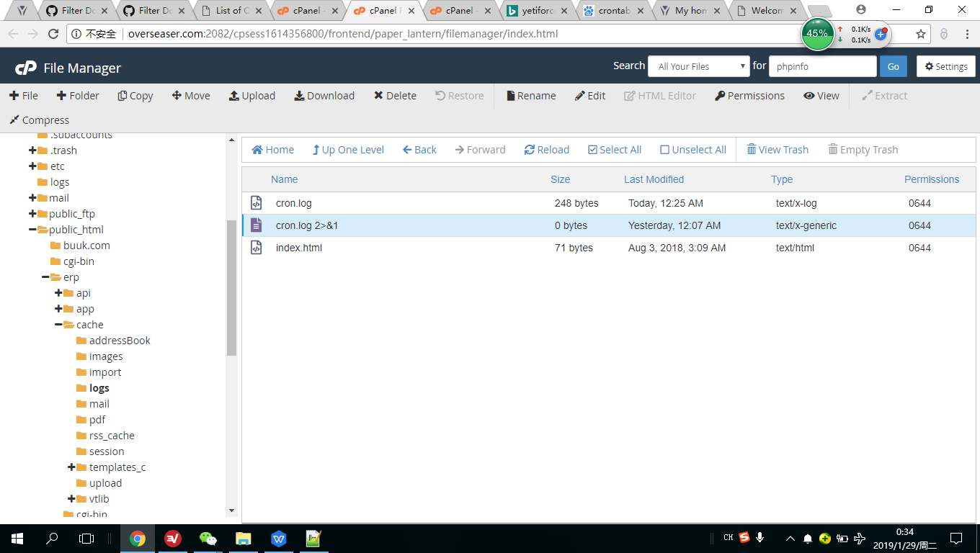980x553 pixels.
Task: Collapse the cache folder
Action: (x=58, y=325)
